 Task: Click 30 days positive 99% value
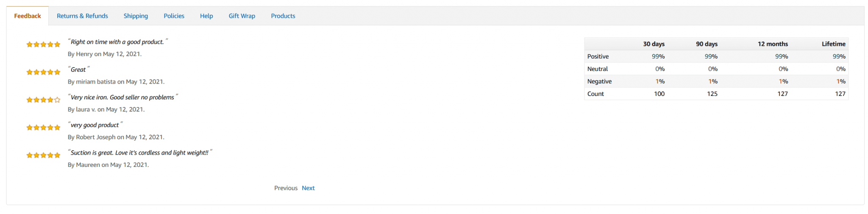point(658,56)
